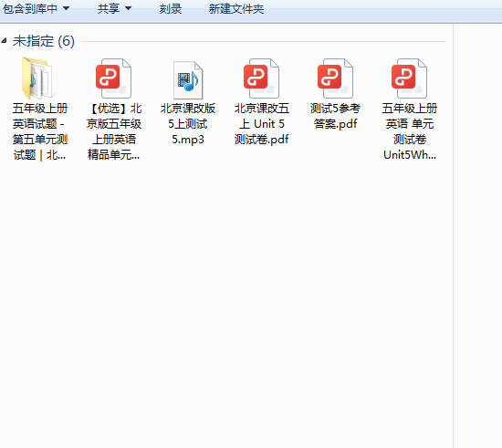Click the 五年级上册英语试题 folder name label
The width and height of the screenshot is (502, 448).
[40, 131]
